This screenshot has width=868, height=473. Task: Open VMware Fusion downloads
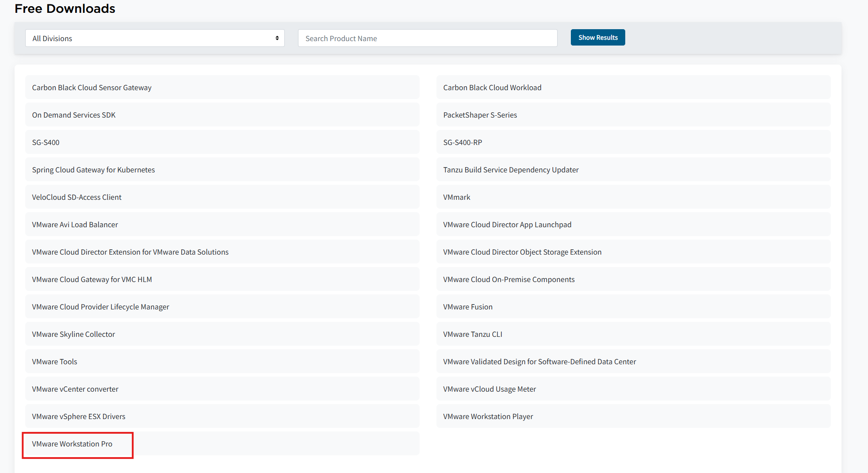pos(633,307)
